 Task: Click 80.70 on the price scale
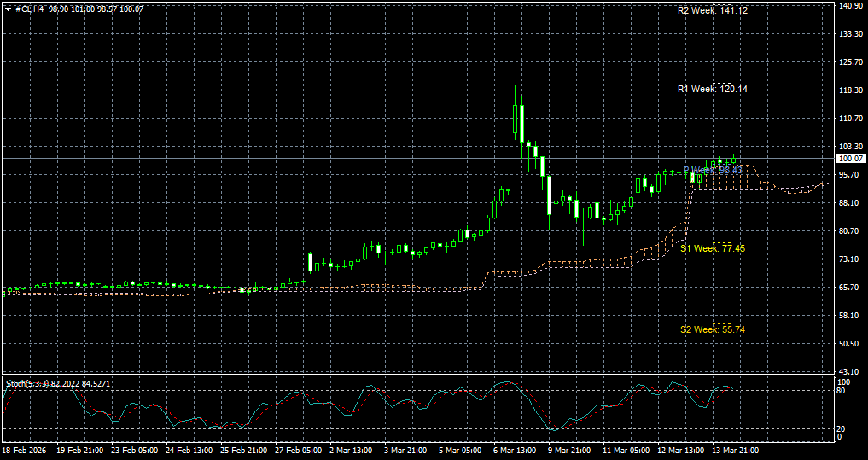tap(848, 230)
